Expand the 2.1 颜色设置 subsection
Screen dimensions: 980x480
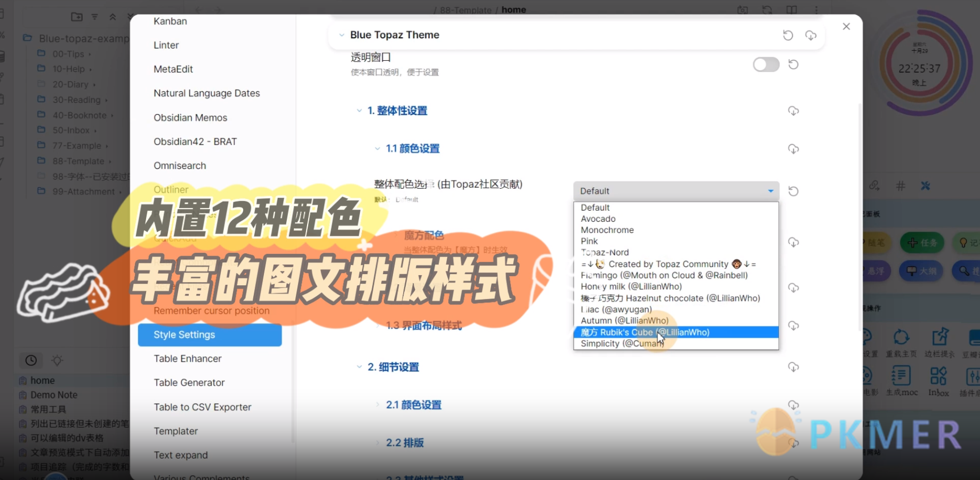point(377,405)
